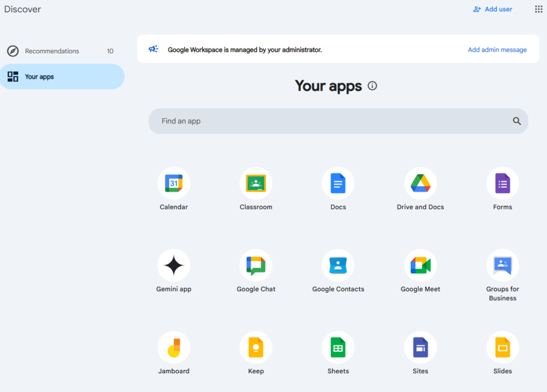Click the Add user button

493,9
